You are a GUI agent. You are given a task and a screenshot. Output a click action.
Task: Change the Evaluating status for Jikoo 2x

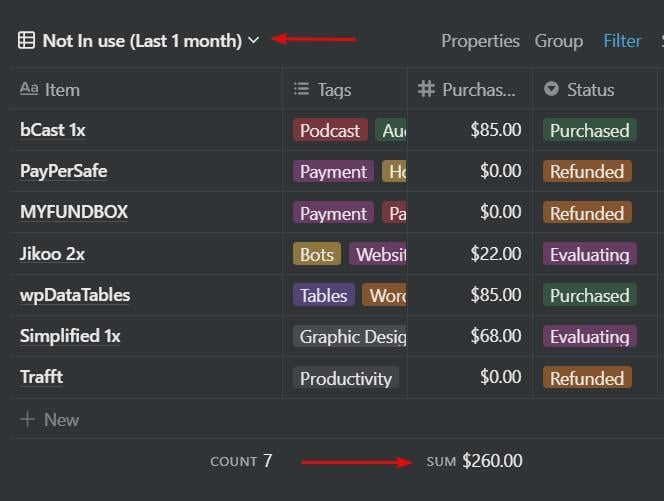(589, 254)
